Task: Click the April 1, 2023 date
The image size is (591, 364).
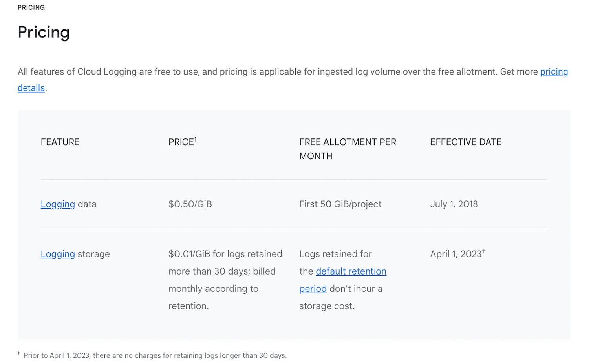Action: click(x=454, y=254)
